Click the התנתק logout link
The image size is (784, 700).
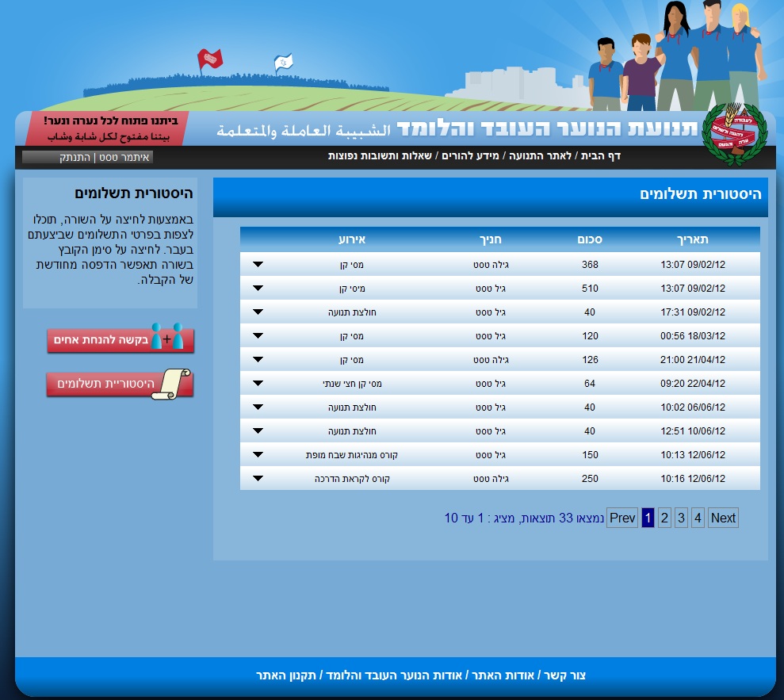pos(75,157)
